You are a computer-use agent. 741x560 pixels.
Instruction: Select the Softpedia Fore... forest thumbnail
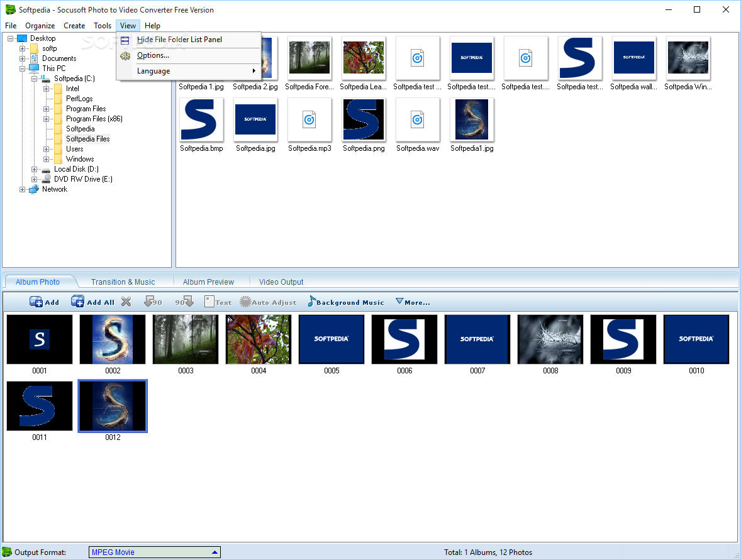pos(309,58)
